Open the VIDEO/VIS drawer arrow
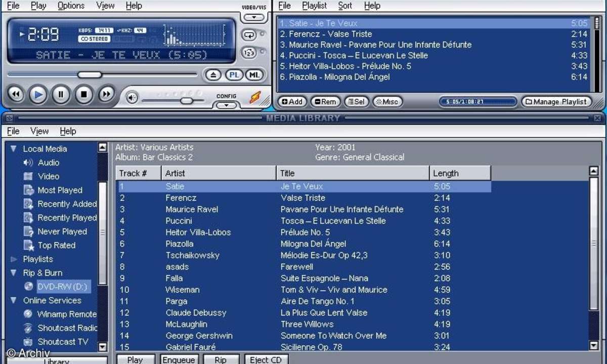607x364 pixels. [254, 18]
